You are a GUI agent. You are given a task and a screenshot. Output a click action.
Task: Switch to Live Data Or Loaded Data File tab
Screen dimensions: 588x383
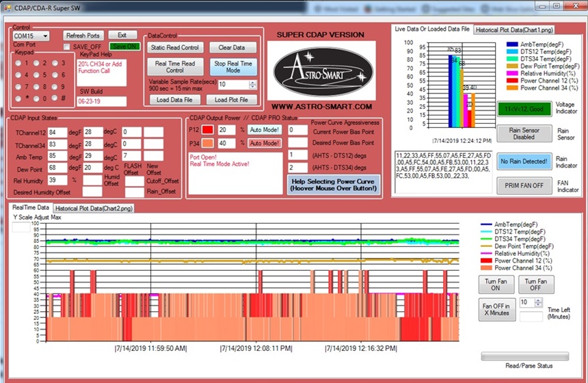click(432, 29)
